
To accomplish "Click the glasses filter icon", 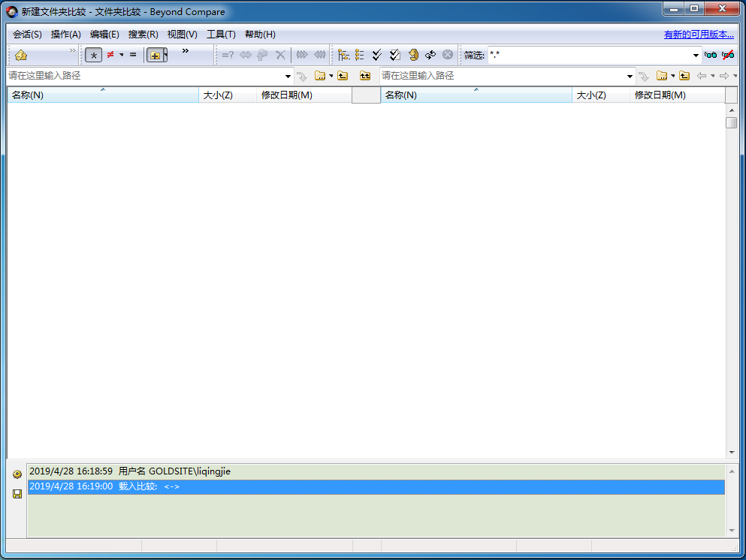I will pyautogui.click(x=710, y=55).
